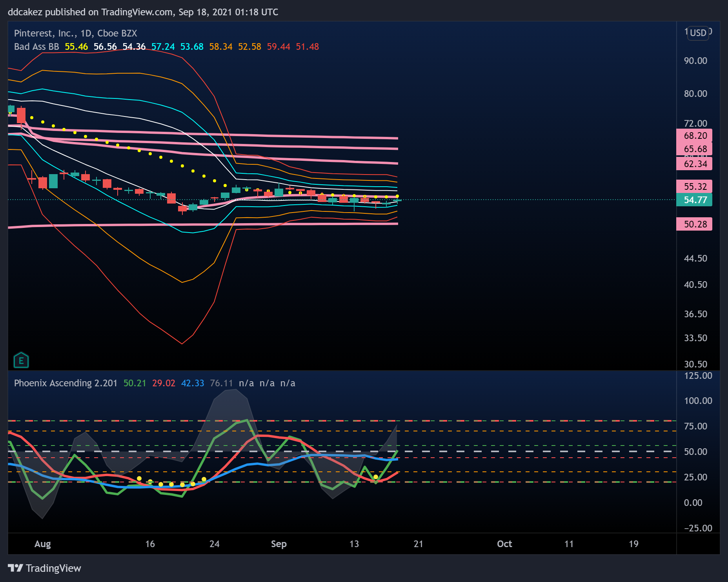Click the earnings E marker icon
Viewport: 728px width, 582px height.
tap(21, 360)
